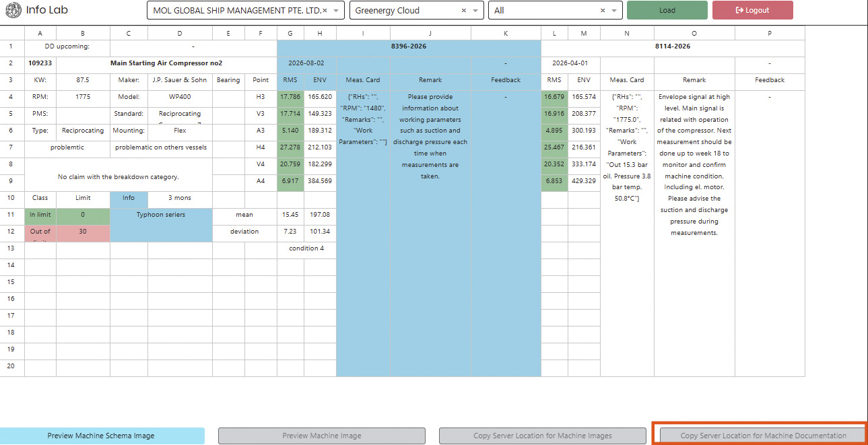
Task: Select the blue Info cell
Action: pos(129,198)
